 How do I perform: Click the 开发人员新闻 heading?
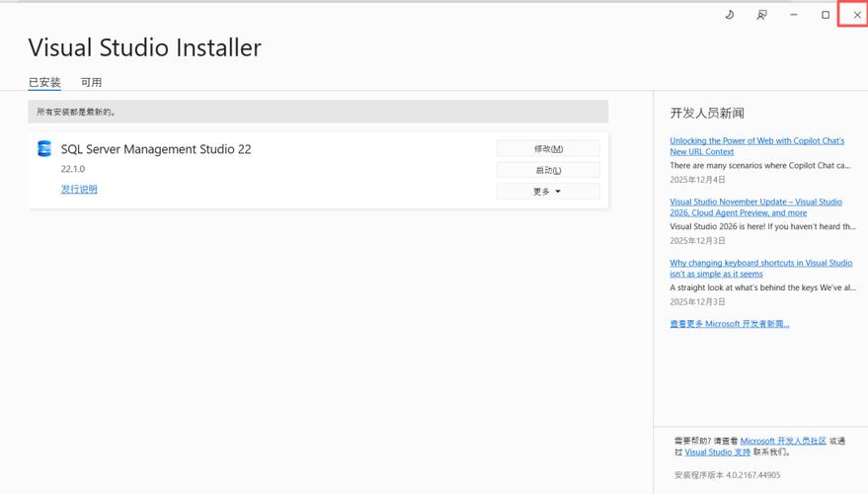[x=707, y=113]
